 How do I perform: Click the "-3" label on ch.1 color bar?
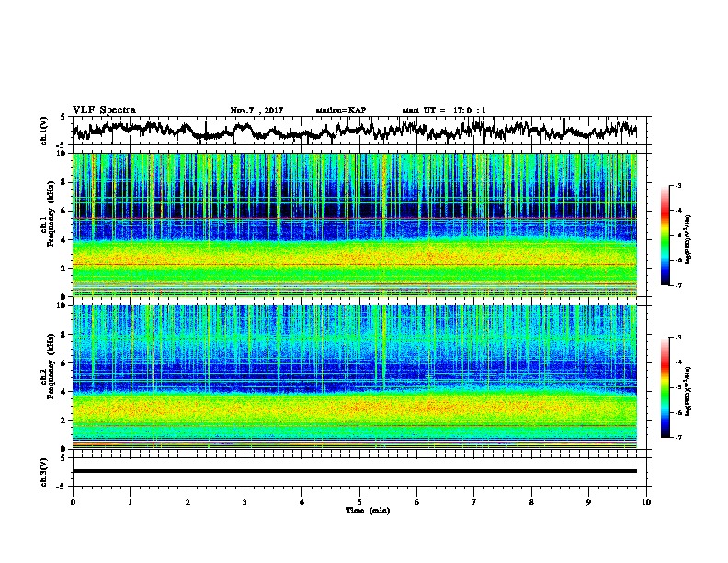tap(677, 186)
